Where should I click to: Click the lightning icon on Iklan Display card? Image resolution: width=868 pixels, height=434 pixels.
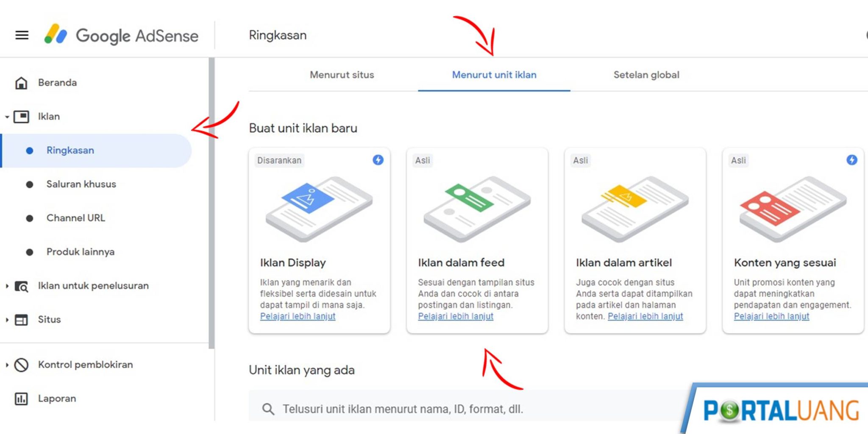[x=377, y=160]
